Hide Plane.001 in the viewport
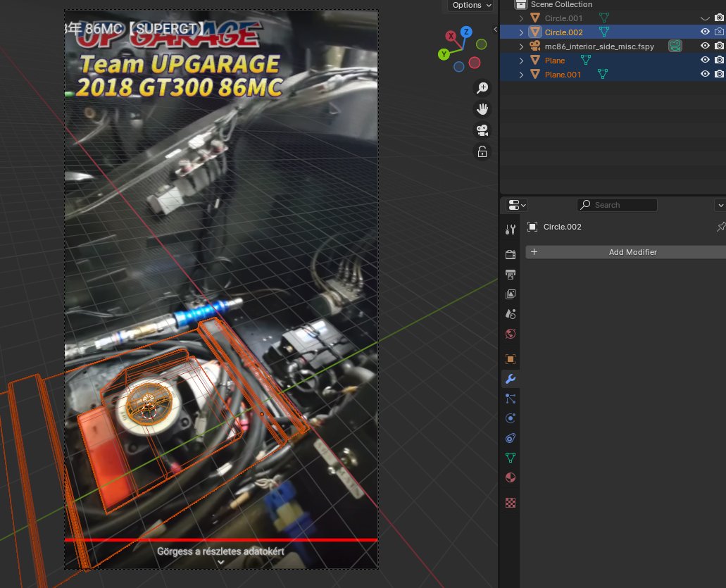726x588 pixels. pos(705,74)
